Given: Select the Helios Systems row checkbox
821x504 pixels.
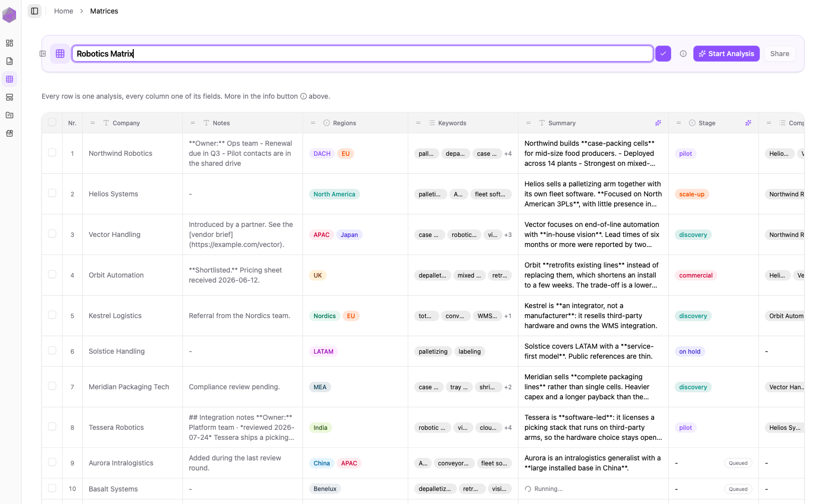Looking at the screenshot, I should 52,193.
